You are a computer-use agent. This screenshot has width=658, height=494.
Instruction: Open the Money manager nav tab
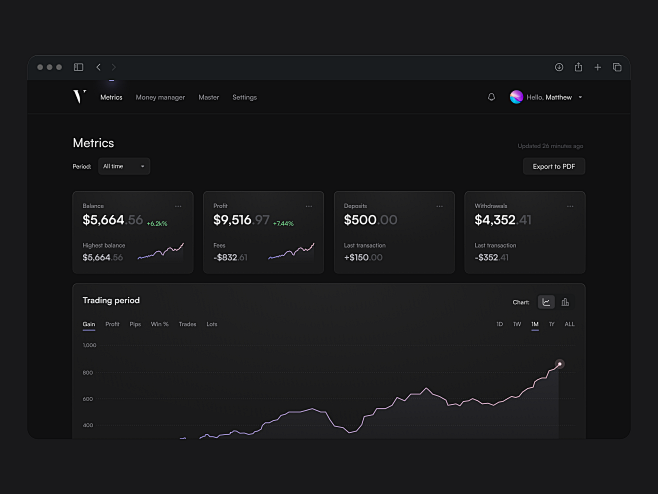tap(160, 98)
